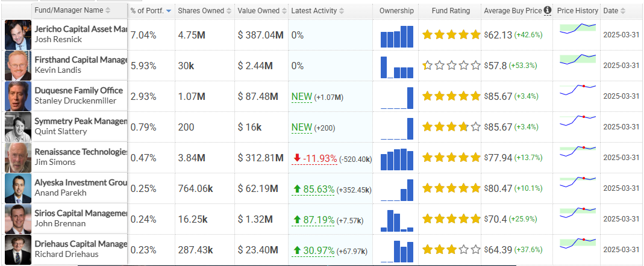This screenshot has height=266, width=644.
Task: Open Alyeska Investment Group fund link
Action: (x=81, y=183)
